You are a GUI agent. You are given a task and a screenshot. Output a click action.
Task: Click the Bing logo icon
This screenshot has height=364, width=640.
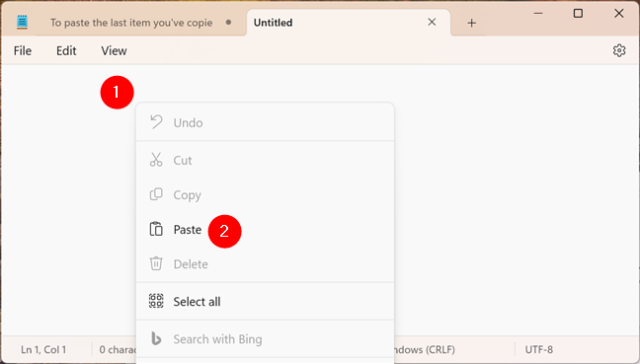(156, 338)
